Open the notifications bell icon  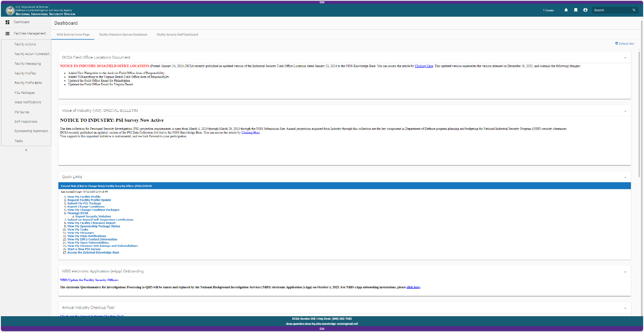click(x=566, y=10)
